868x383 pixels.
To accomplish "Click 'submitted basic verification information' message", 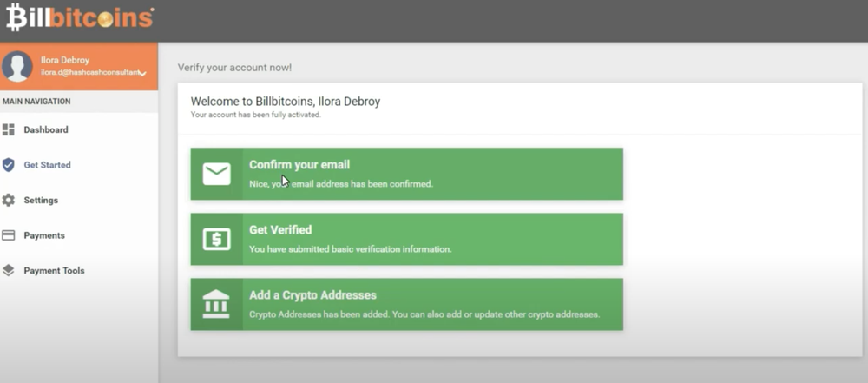I will [x=351, y=249].
